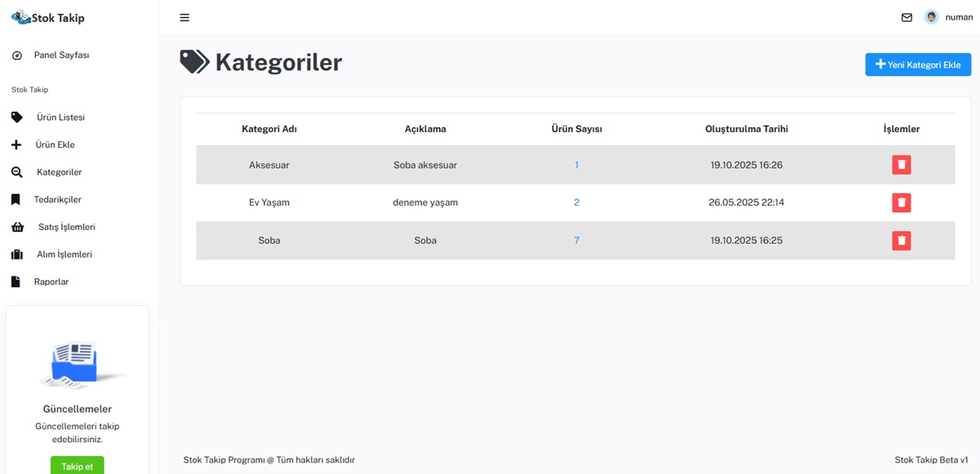Click the numan user avatar
Screen dimensions: 980x474
(931, 17)
